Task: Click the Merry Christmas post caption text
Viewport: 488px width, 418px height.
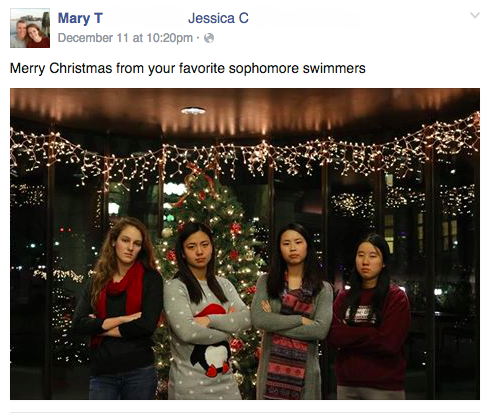Action: 188,69
